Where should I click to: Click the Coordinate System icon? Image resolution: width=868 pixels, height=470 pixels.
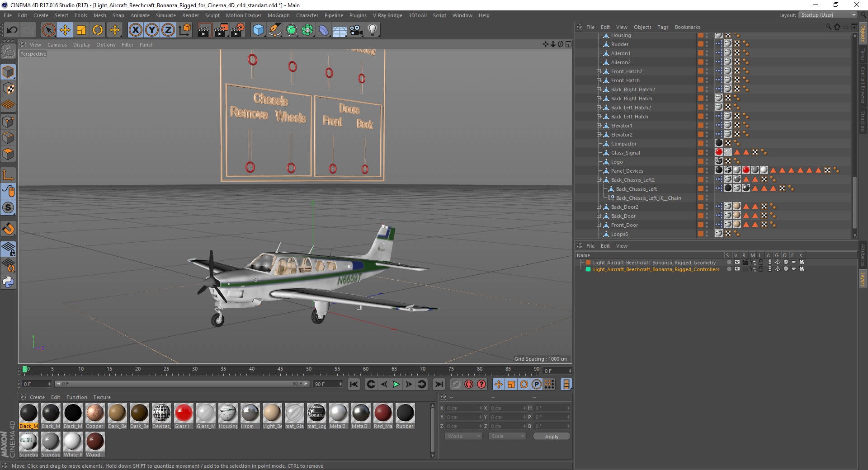point(184,30)
